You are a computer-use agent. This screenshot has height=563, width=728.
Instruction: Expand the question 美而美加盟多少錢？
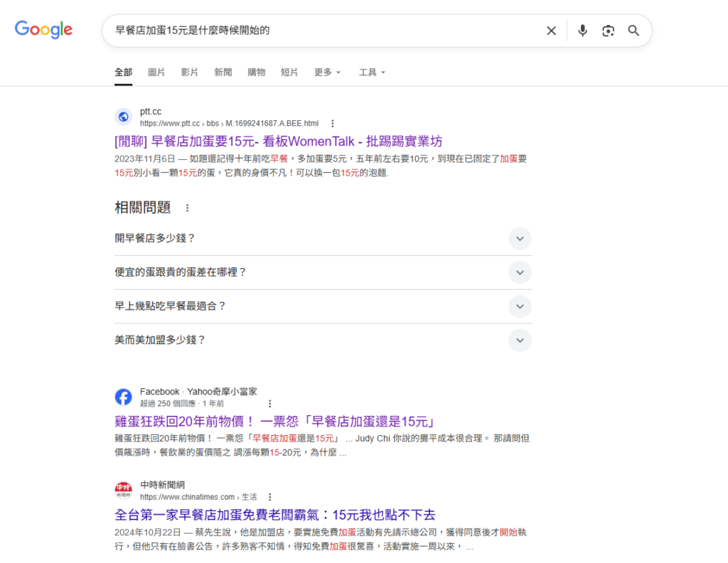tap(520, 341)
